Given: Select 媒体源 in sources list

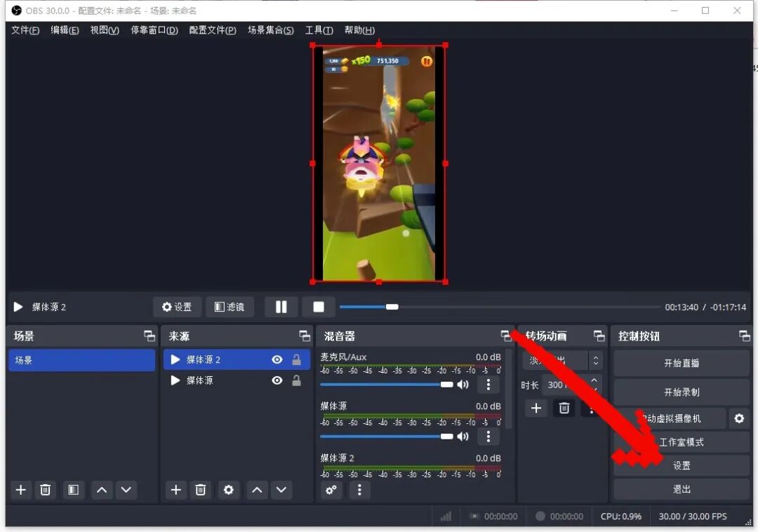Looking at the screenshot, I should [237, 380].
